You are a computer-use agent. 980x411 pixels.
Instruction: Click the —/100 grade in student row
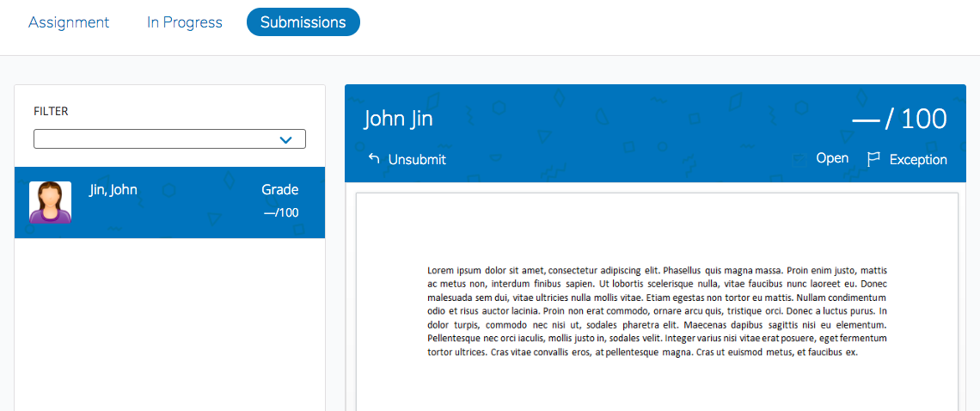tap(281, 212)
